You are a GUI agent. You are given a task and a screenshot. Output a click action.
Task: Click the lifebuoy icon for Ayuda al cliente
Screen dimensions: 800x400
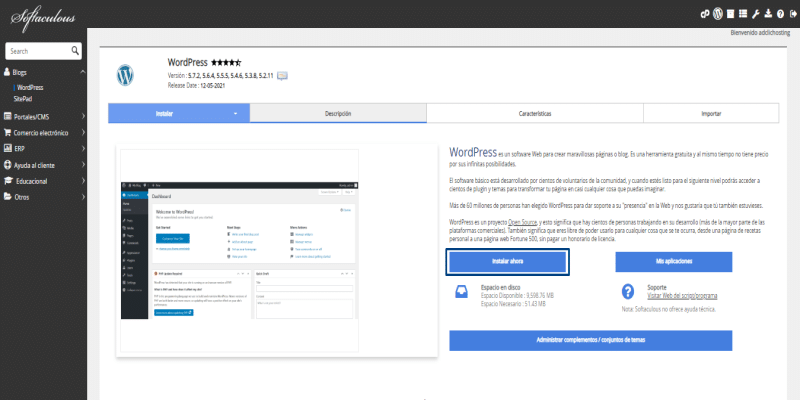8,165
